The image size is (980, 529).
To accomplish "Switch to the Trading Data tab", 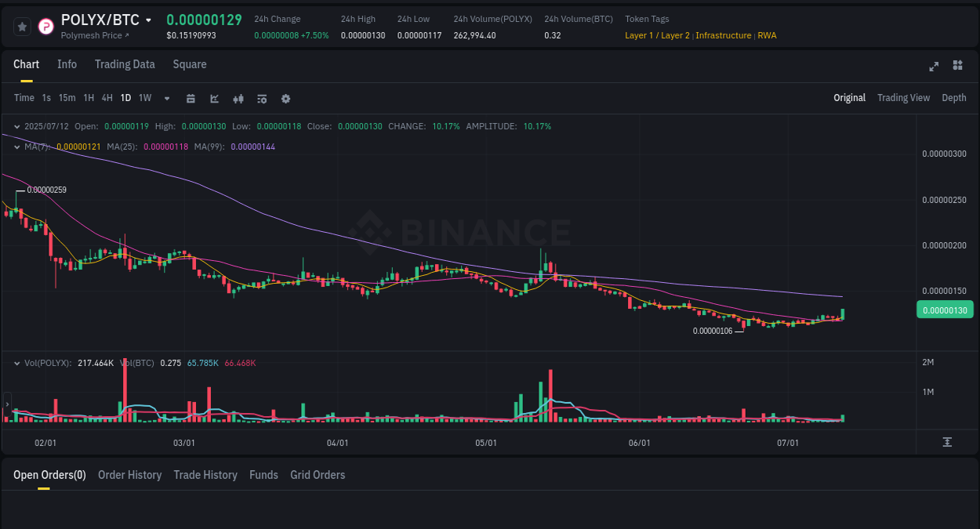I will coord(125,64).
